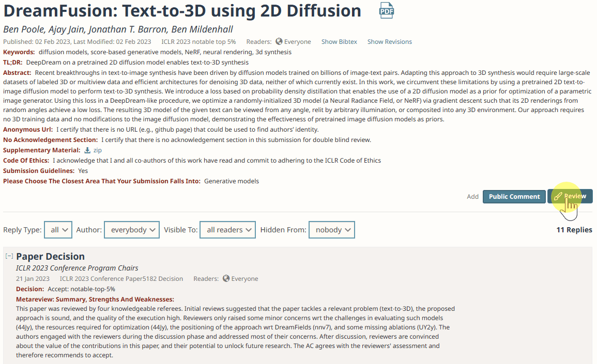
Task: Click the globe icon in the Paper Decision readers line
Action: click(226, 278)
